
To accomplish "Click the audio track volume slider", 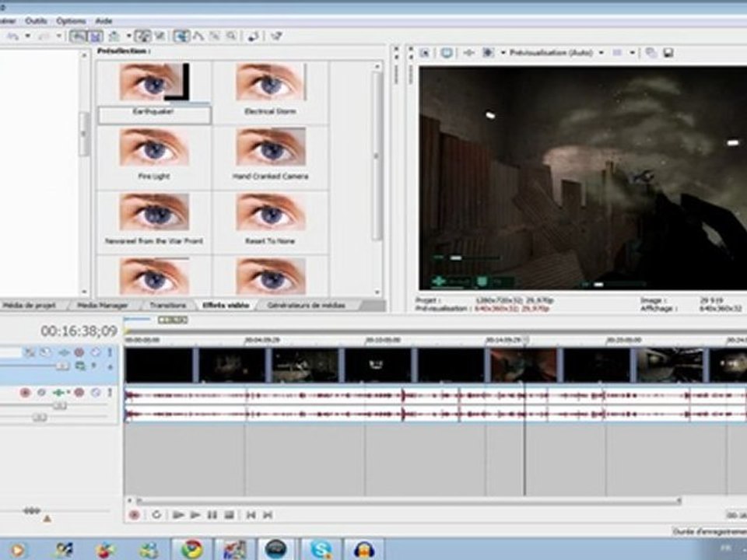I will point(60,406).
